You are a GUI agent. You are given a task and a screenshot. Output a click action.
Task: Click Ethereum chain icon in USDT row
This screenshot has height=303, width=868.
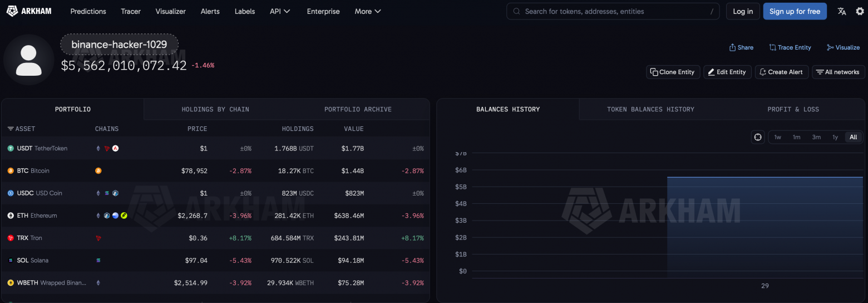tap(98, 149)
